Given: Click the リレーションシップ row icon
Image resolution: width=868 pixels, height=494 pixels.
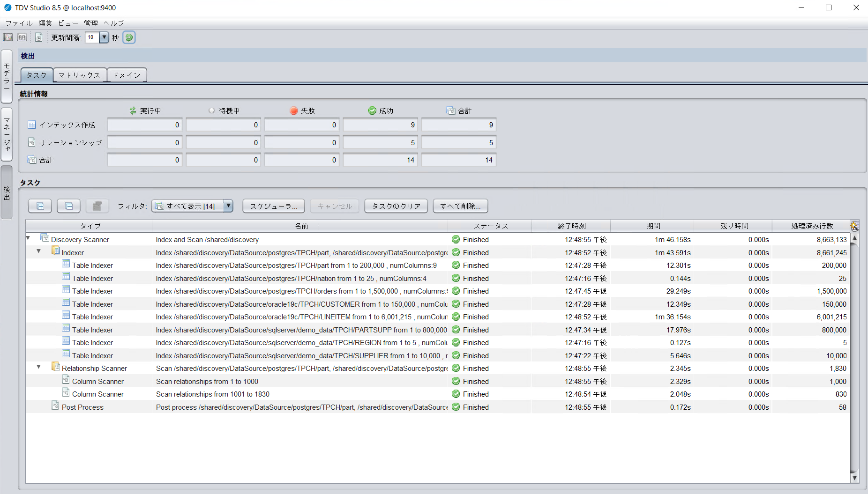Looking at the screenshot, I should 32,142.
